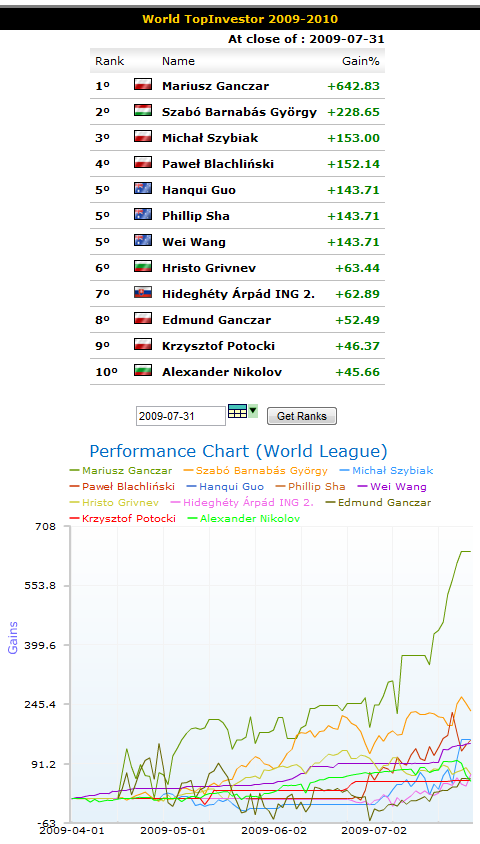Select Paweł Blachliński in the rank table
The width and height of the screenshot is (480, 844).
pos(218,164)
